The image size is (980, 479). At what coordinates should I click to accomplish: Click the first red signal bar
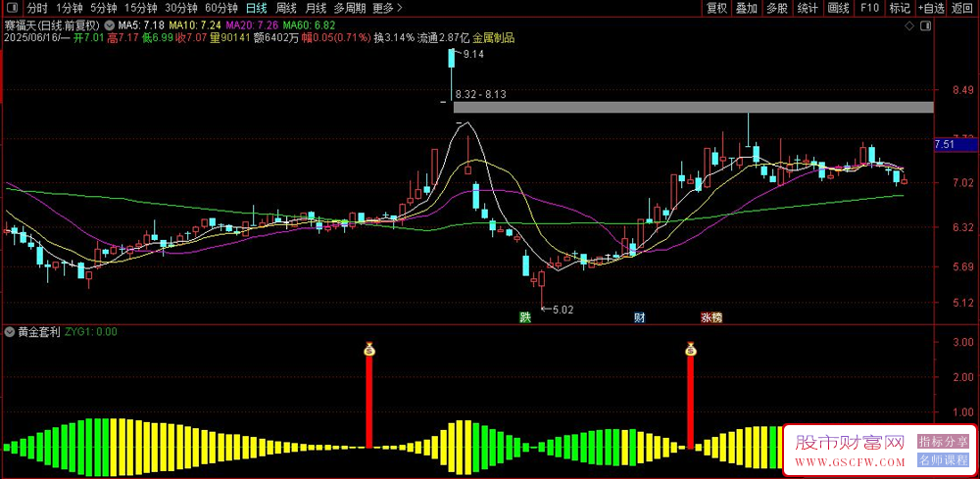coord(369,403)
